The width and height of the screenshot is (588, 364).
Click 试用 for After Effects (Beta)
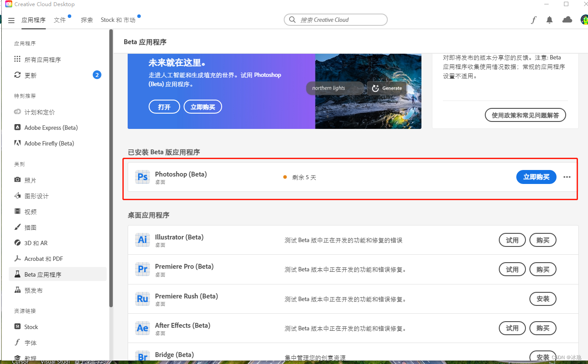(512, 328)
